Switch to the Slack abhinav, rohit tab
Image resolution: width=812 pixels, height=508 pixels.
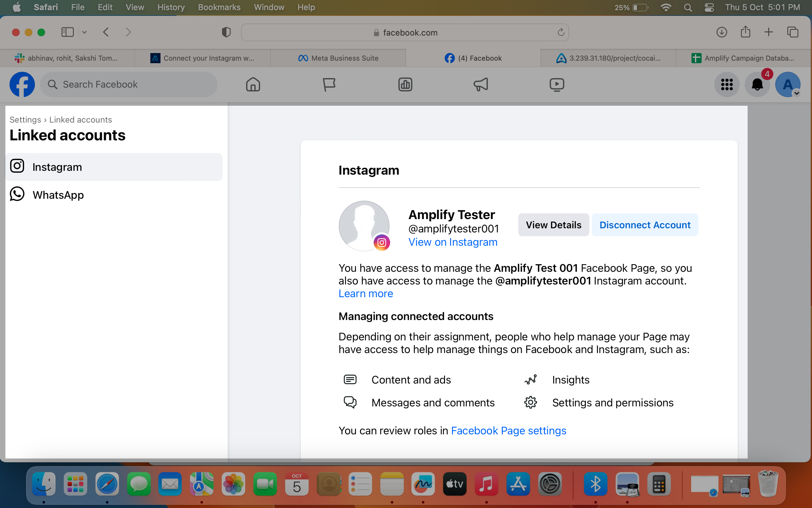pos(67,58)
